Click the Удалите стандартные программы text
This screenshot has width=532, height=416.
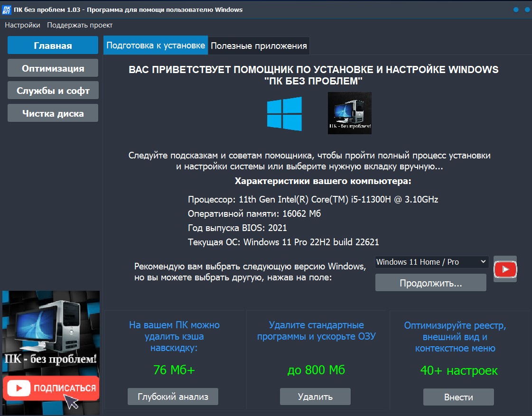point(316,331)
